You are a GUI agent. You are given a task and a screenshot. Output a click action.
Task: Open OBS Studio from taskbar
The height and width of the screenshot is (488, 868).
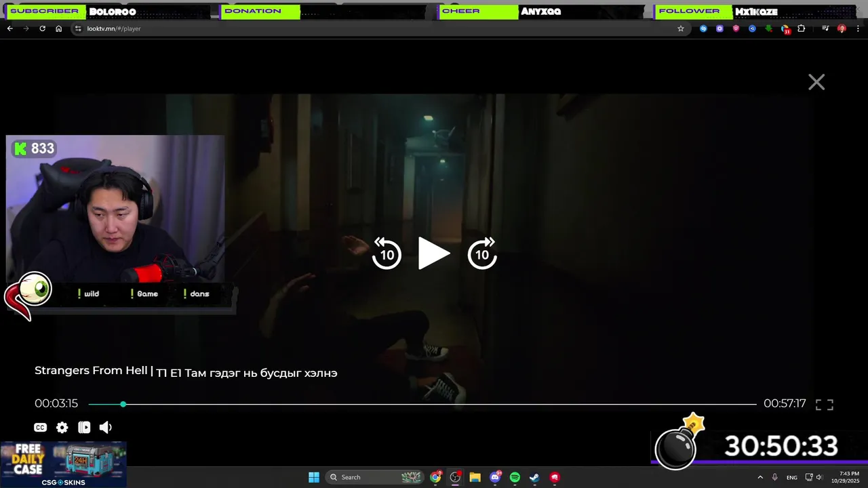(455, 477)
